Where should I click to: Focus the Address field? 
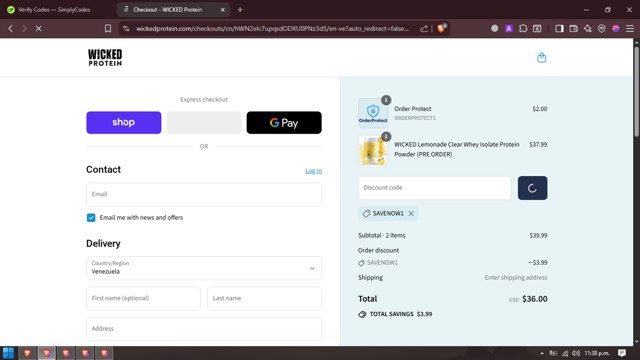(204, 329)
